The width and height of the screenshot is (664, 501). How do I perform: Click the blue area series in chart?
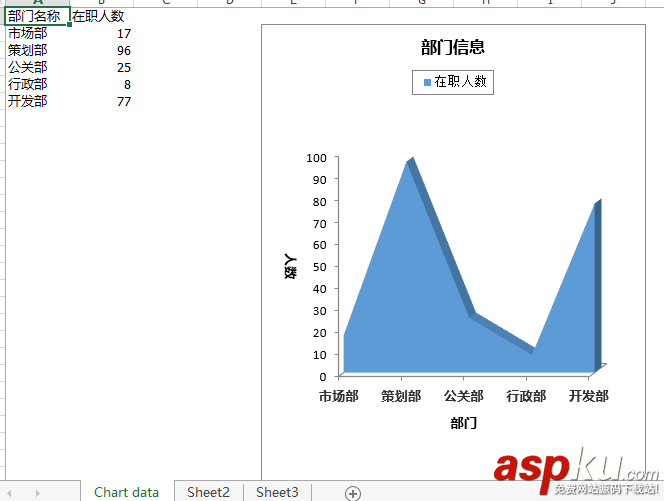423,296
